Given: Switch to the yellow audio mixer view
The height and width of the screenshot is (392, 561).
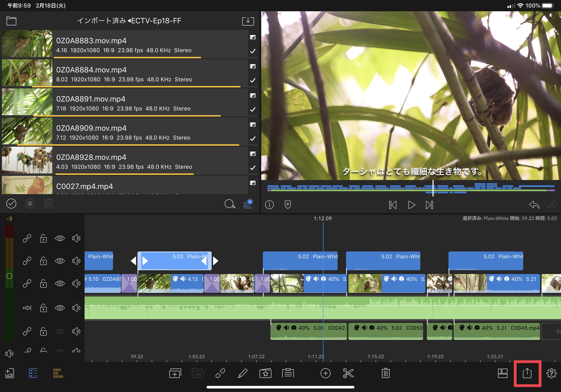Looking at the screenshot, I should (x=58, y=373).
